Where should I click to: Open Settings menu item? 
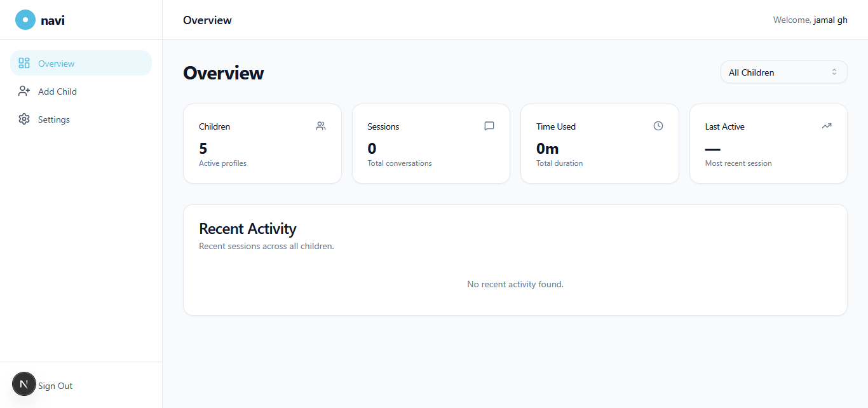point(81,119)
